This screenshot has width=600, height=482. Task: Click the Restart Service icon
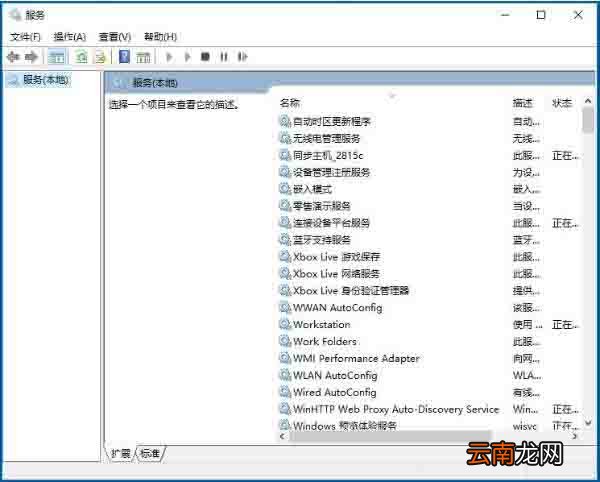[x=242, y=57]
